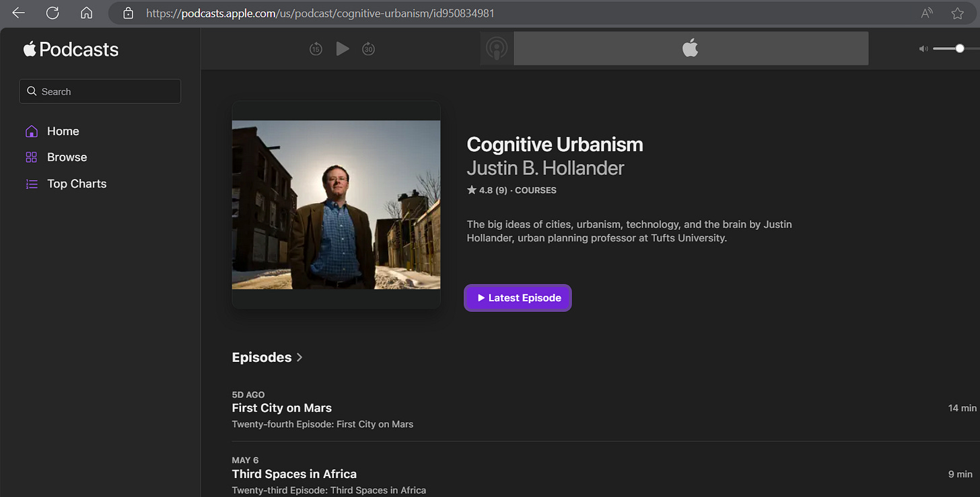The width and height of the screenshot is (980, 497).
Task: Expand the Episodes list chevron
Action: pos(300,357)
